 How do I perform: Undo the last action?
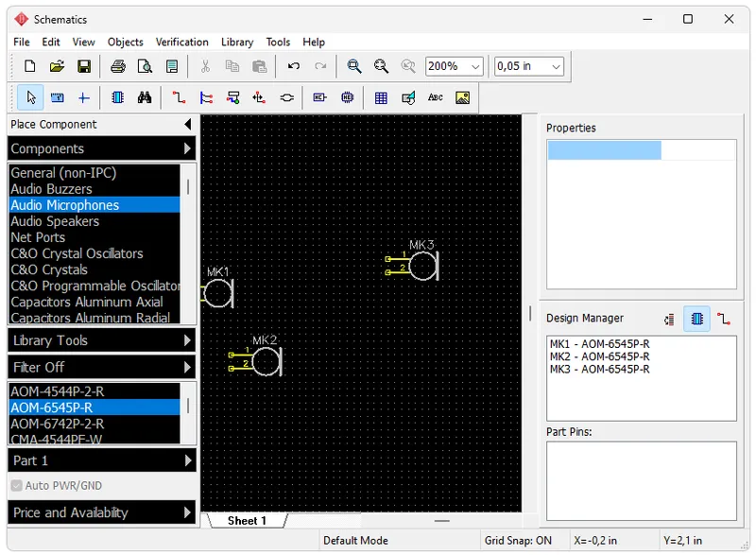point(293,66)
